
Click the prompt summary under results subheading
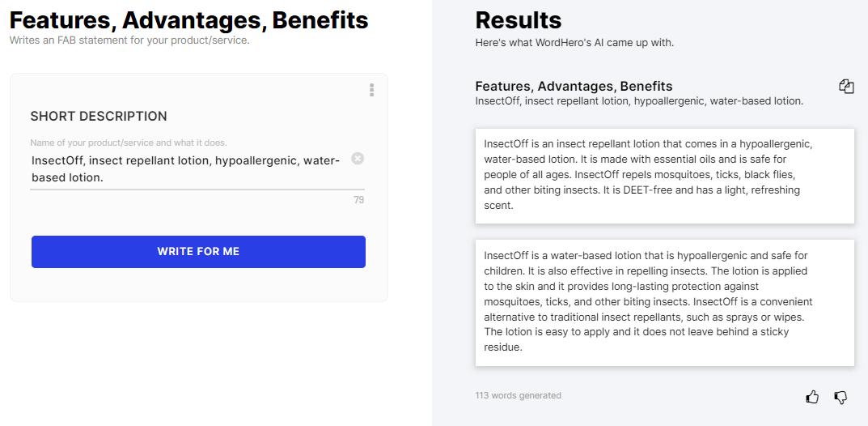coord(639,101)
